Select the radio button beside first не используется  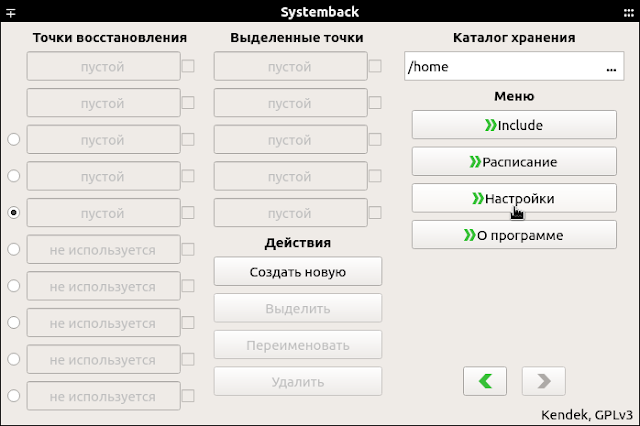click(13, 249)
